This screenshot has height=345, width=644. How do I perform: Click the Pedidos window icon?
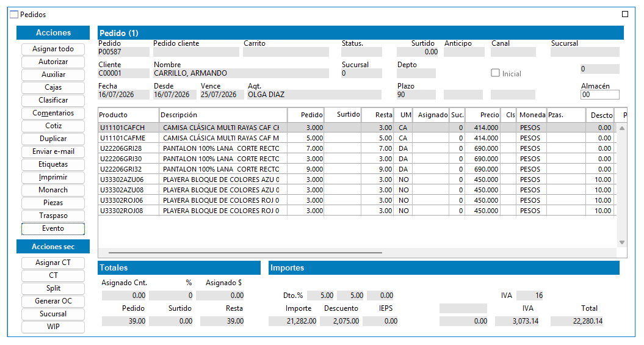[x=14, y=15]
